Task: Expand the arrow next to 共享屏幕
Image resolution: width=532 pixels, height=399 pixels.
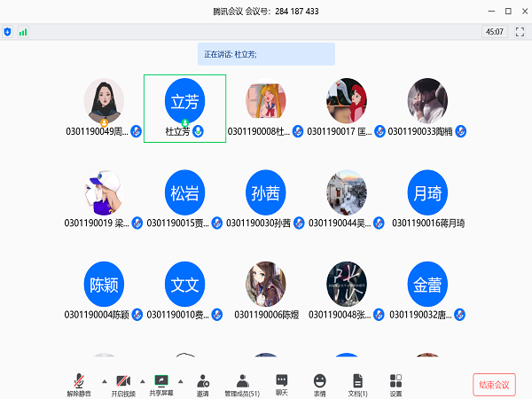Action: pyautogui.click(x=182, y=381)
